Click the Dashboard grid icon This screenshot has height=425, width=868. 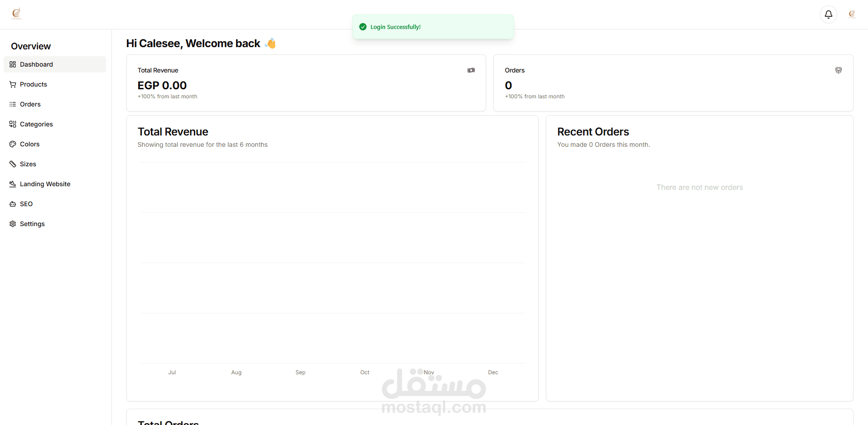tap(13, 64)
